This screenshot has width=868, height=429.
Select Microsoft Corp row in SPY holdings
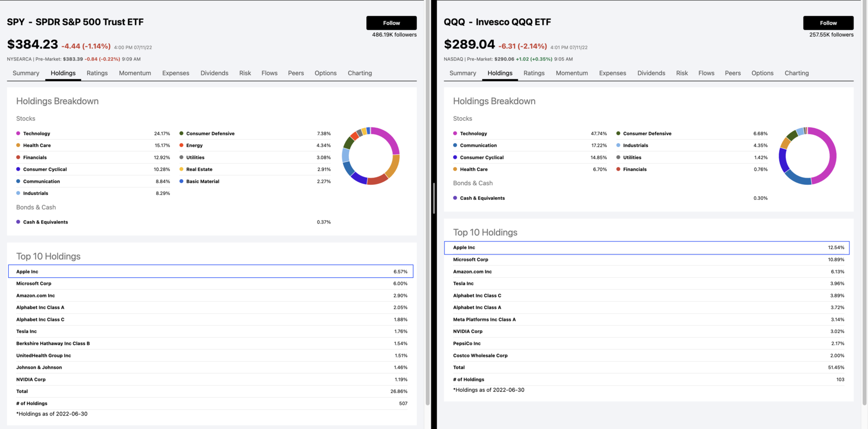(211, 283)
